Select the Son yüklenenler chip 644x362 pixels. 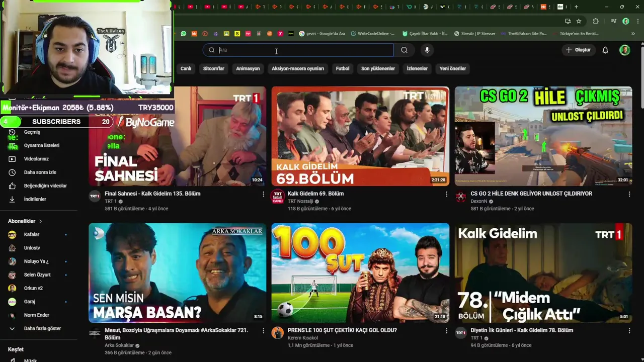378,68
